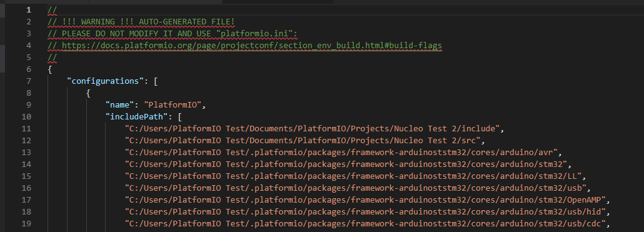This screenshot has width=644, height=232.
Task: Click the square bracket after "includePath":
Action: 180,116
